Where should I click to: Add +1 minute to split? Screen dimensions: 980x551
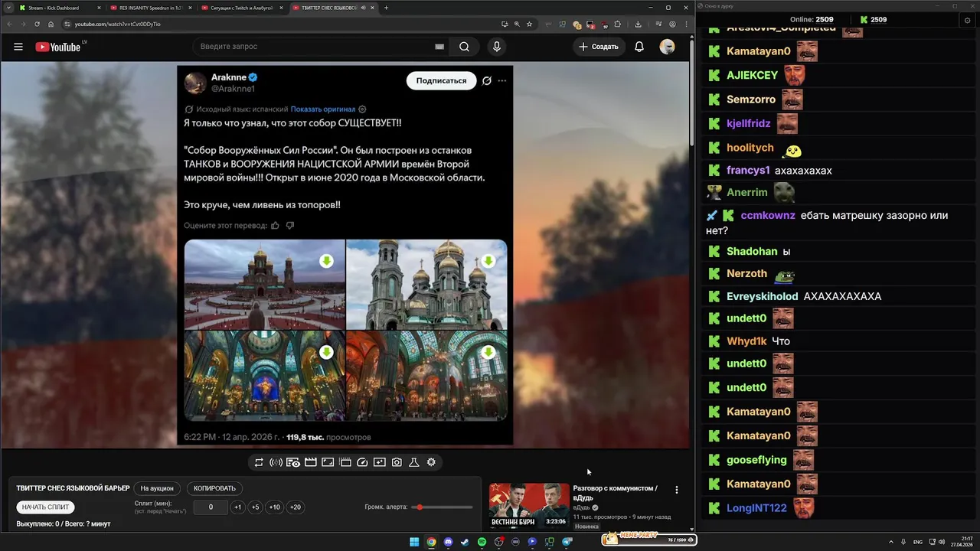[237, 507]
